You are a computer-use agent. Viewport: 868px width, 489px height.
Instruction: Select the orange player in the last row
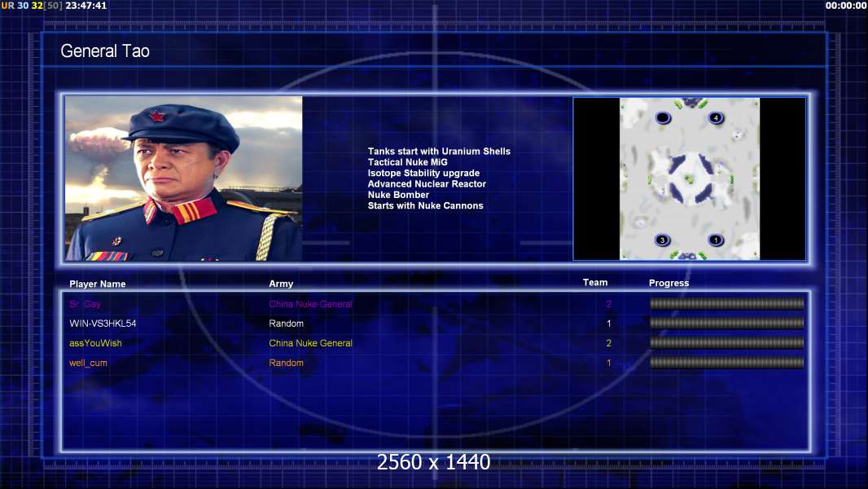tap(88, 363)
